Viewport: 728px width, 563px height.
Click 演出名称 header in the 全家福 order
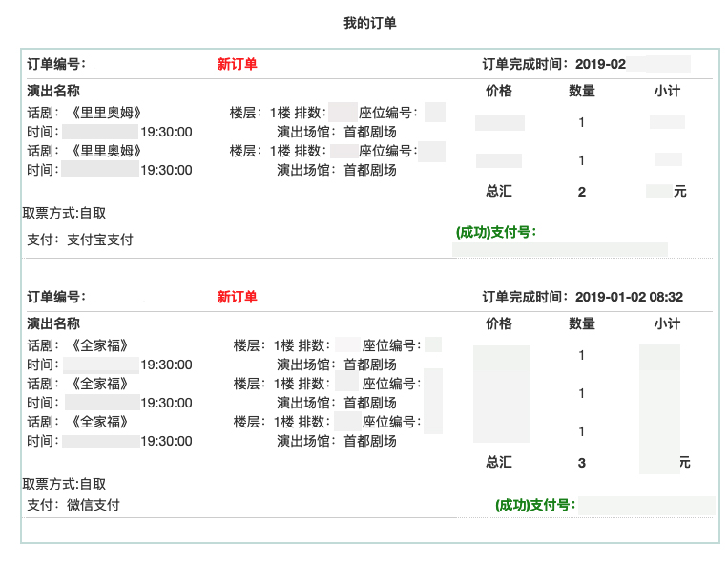pos(52,323)
